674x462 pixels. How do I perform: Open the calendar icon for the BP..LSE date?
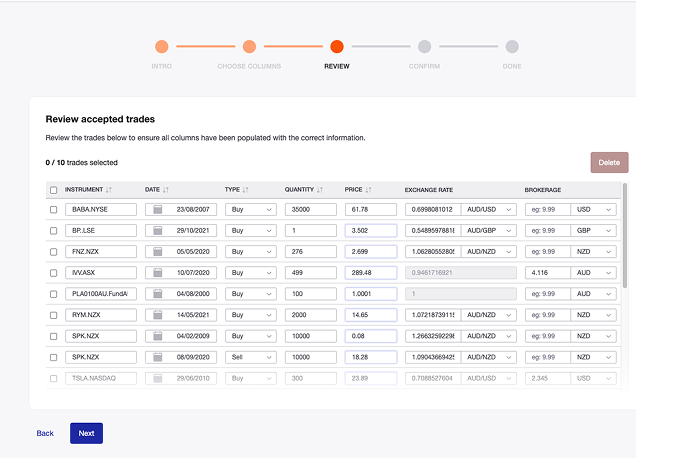pyautogui.click(x=158, y=231)
